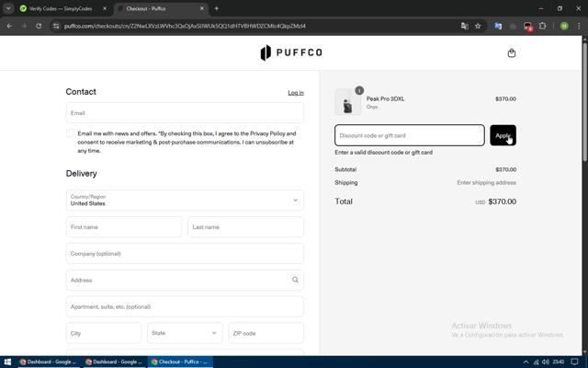
Task: Click the Address input field
Action: point(185,280)
